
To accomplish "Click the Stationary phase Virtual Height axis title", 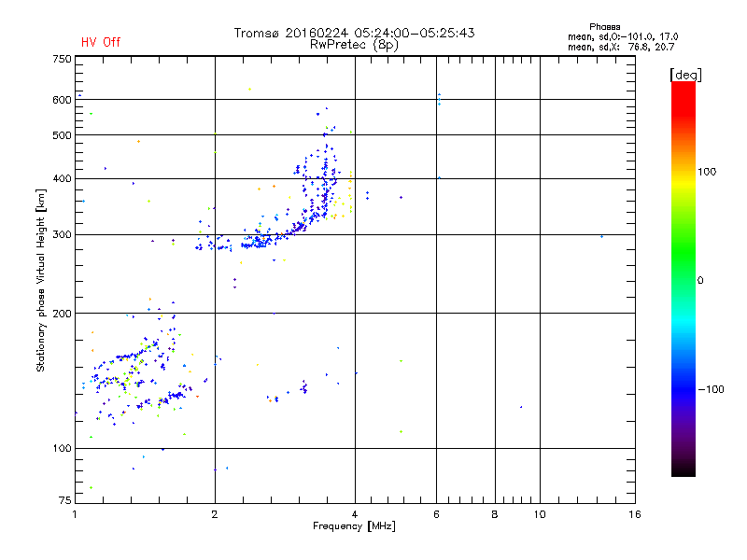I will tap(41, 280).
